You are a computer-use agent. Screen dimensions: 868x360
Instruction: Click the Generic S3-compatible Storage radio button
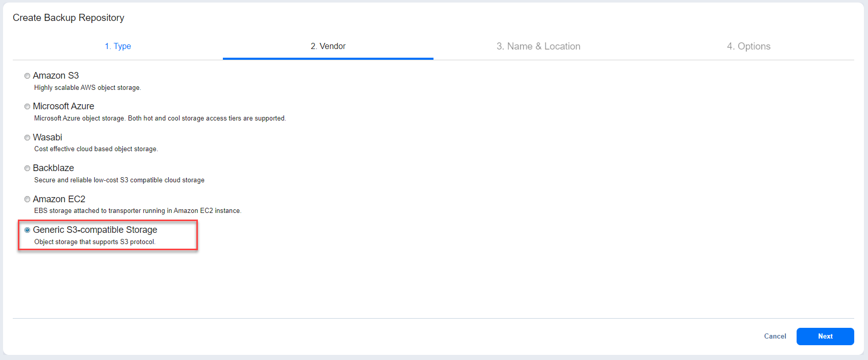[28, 230]
